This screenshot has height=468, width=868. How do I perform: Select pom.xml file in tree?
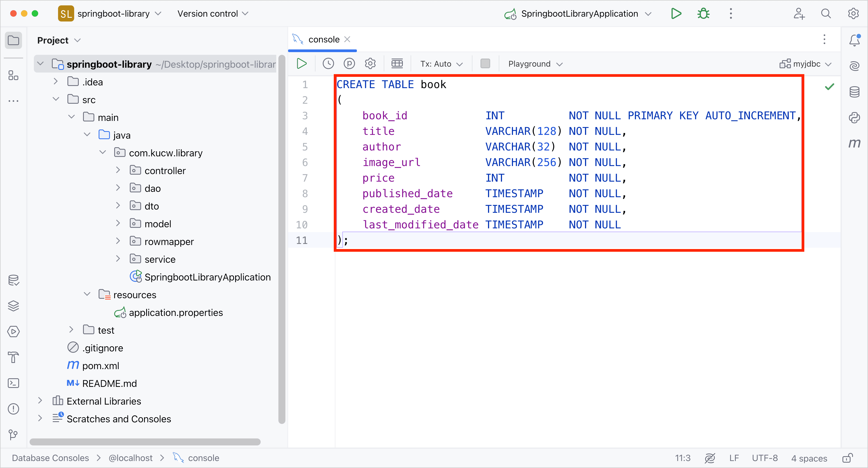tap(93, 366)
